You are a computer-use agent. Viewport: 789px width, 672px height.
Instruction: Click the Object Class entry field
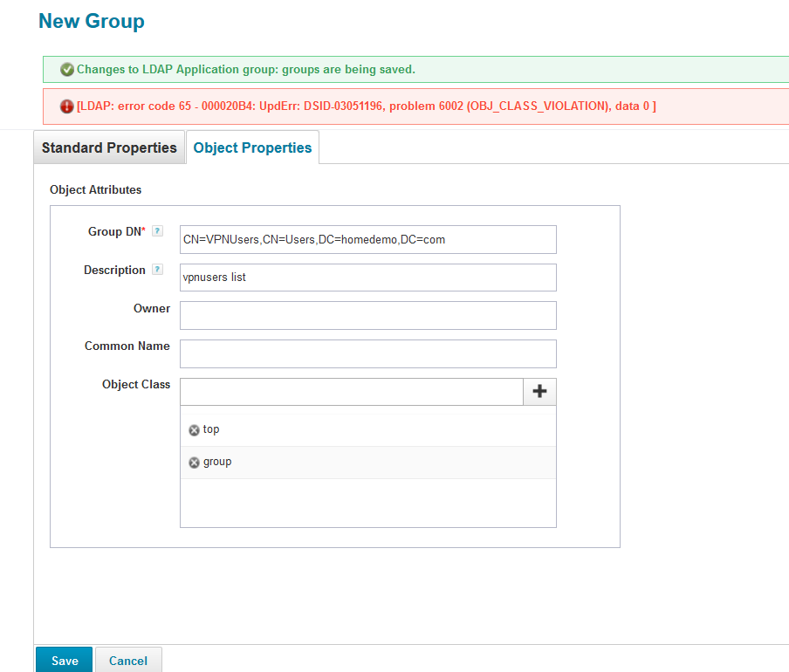tap(351, 392)
